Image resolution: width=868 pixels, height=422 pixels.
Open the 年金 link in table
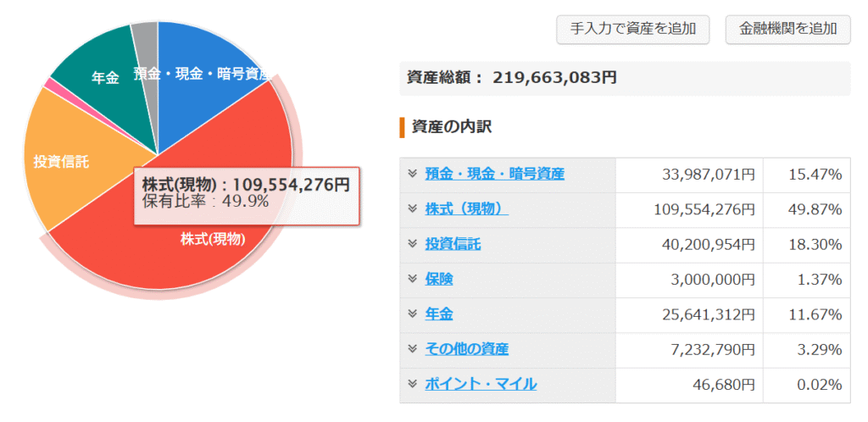pos(438,314)
